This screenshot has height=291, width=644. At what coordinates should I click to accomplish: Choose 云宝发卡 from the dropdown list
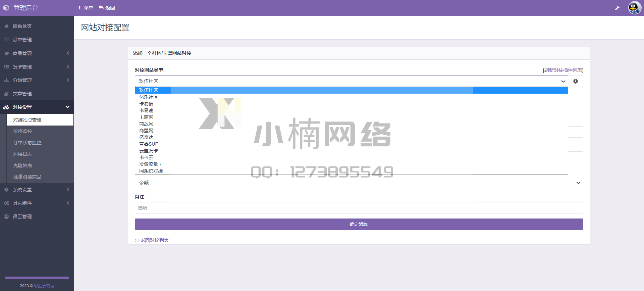351,151
